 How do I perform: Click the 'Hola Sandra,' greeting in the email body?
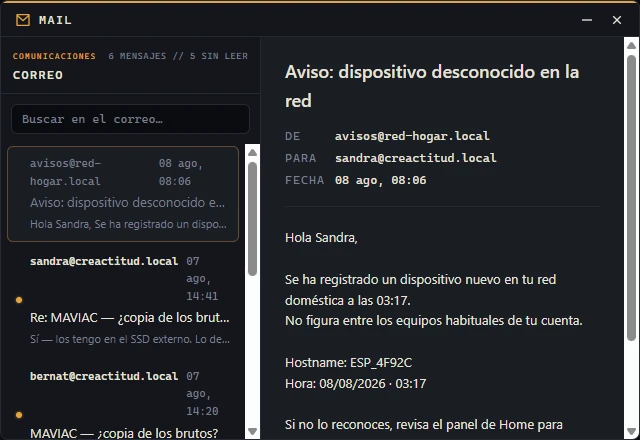[321, 238]
